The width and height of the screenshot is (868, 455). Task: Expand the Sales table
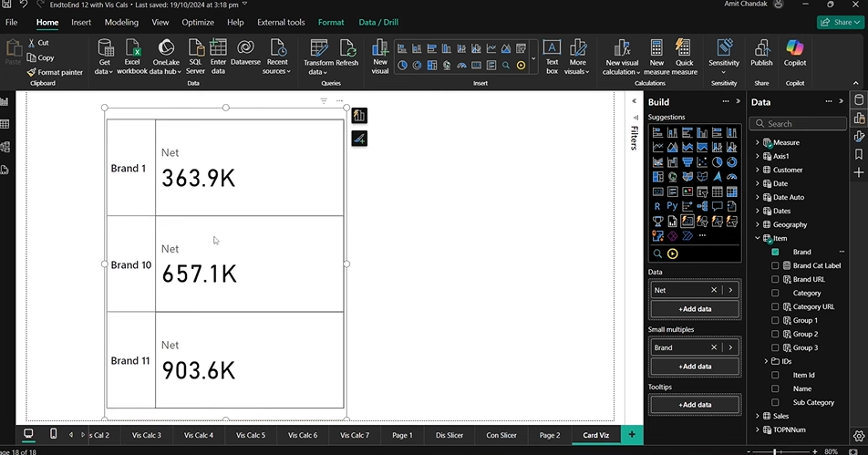pos(758,416)
